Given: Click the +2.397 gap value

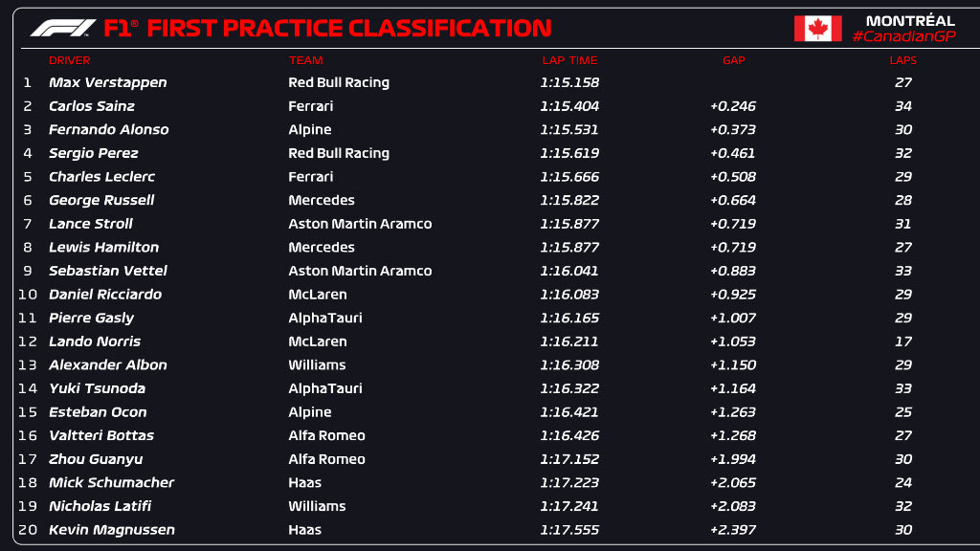Looking at the screenshot, I should (x=732, y=530).
